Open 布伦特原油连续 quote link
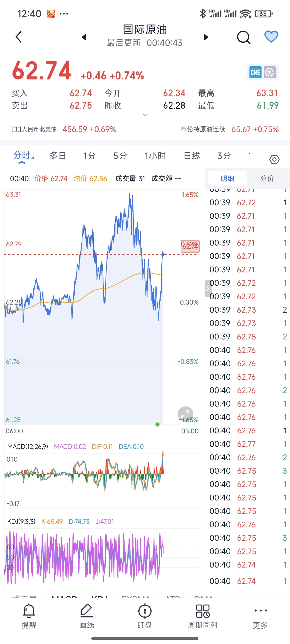The image size is (290, 644). coord(230,129)
